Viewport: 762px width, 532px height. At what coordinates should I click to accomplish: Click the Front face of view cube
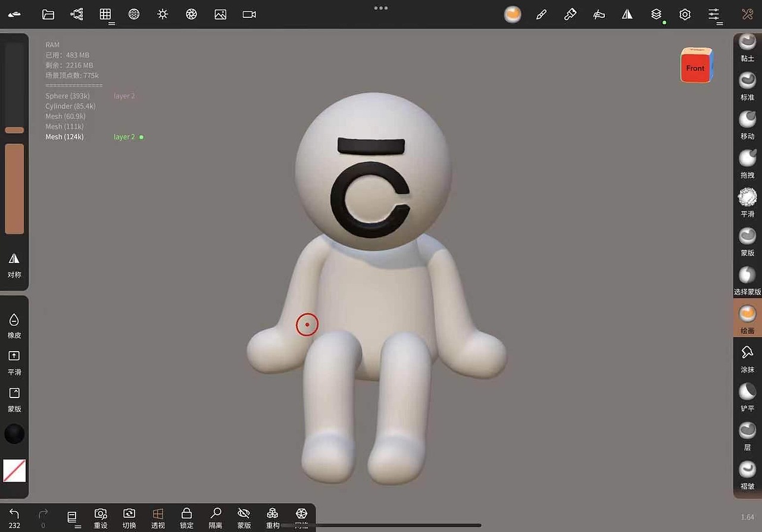coord(695,67)
